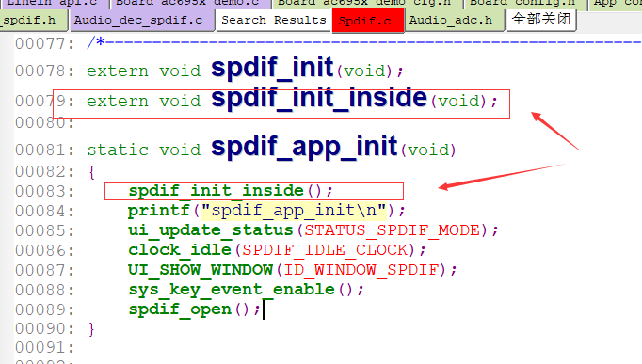Click the static keyword on line 81
The width and height of the screenshot is (642, 364).
point(118,150)
